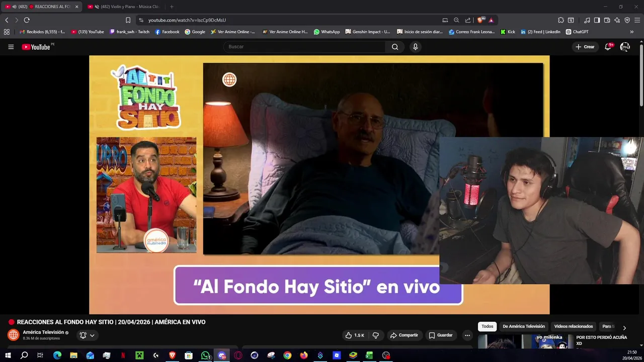Select the REACCIONES AL FONDO tab

pyautogui.click(x=42, y=7)
